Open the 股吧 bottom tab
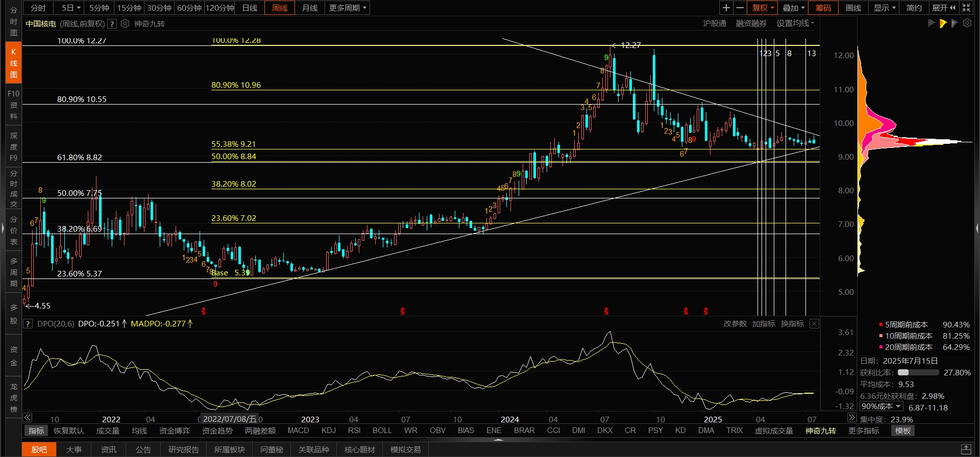The width and height of the screenshot is (980, 457). [x=39, y=449]
